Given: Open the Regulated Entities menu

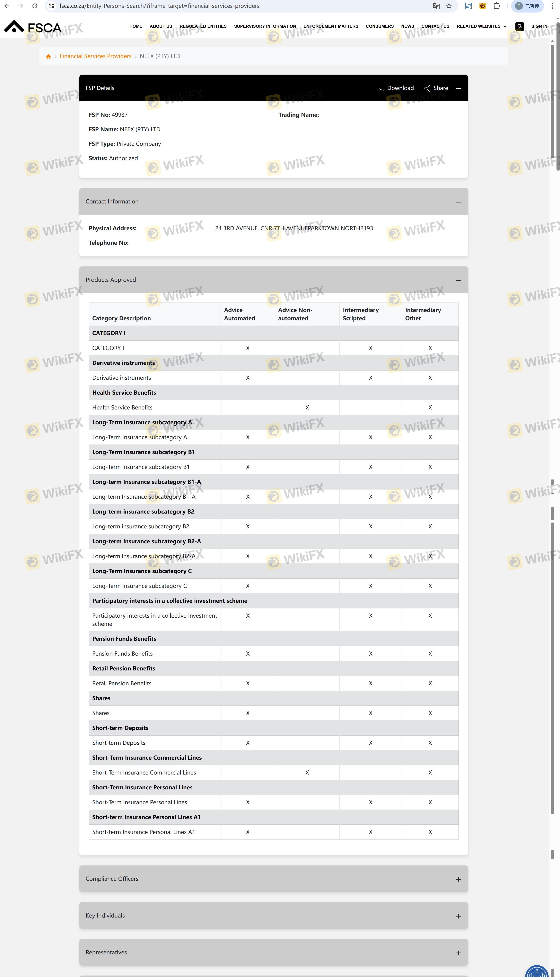Looking at the screenshot, I should pos(203,26).
